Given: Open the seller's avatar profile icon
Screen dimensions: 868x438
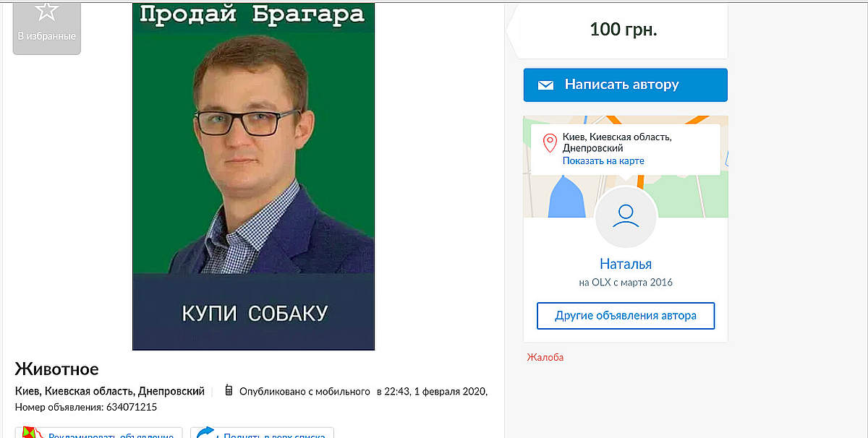Looking at the screenshot, I should tap(626, 217).
